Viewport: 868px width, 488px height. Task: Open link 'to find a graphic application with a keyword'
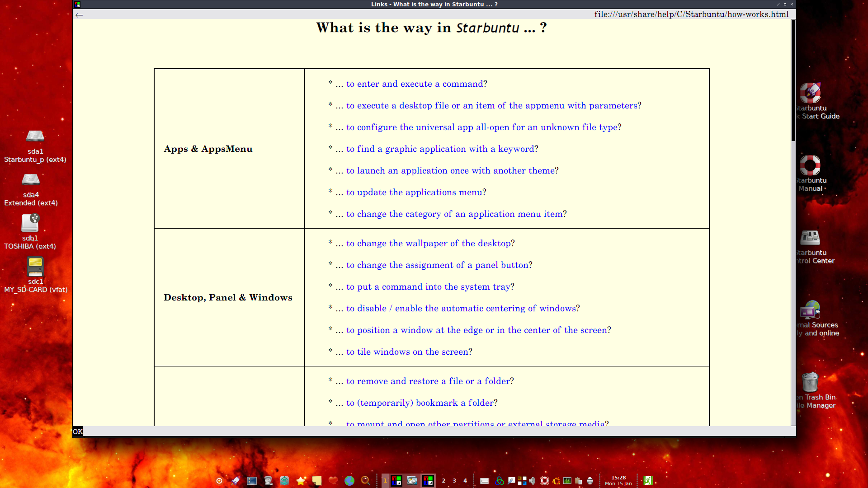[440, 149]
